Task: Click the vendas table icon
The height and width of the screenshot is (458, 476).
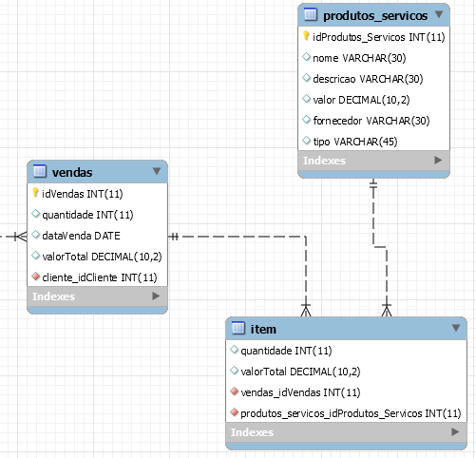Action: 40,171
